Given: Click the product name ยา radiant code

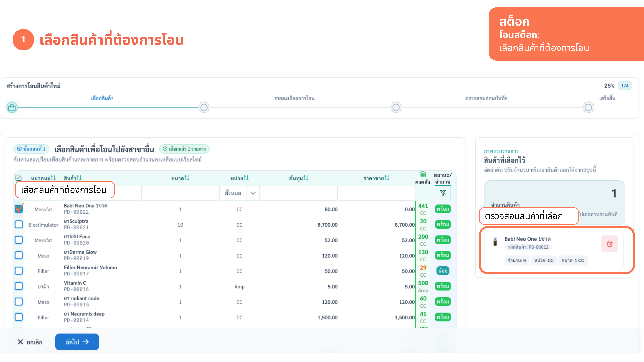Looking at the screenshot, I should pyautogui.click(x=81, y=299).
